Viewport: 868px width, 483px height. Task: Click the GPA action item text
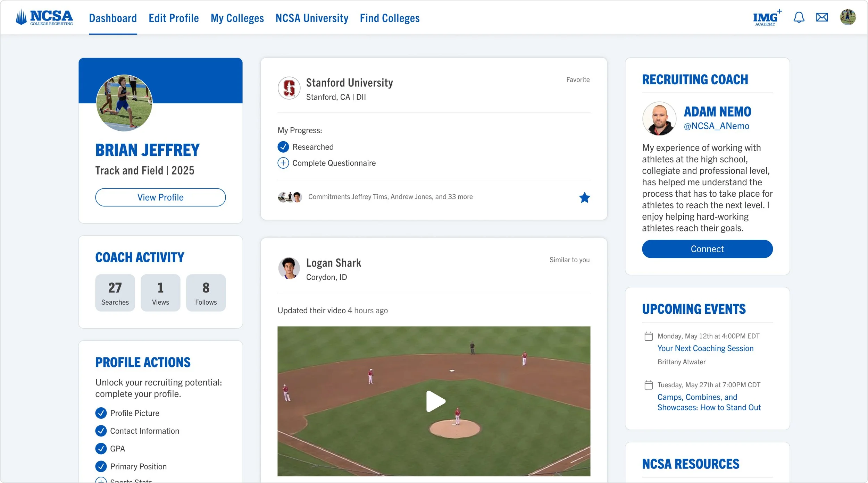click(x=118, y=449)
